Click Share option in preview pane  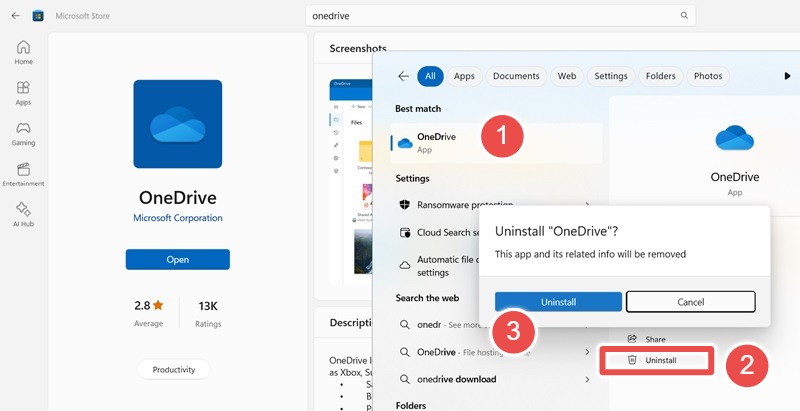pos(655,339)
